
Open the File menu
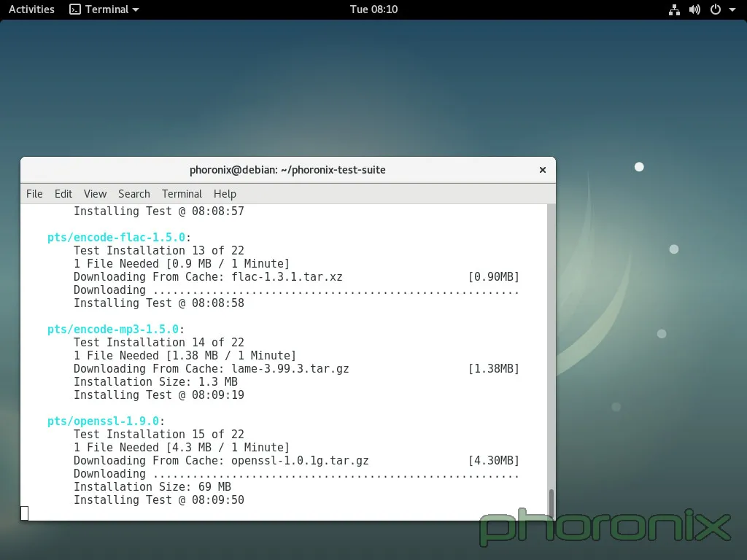[34, 194]
